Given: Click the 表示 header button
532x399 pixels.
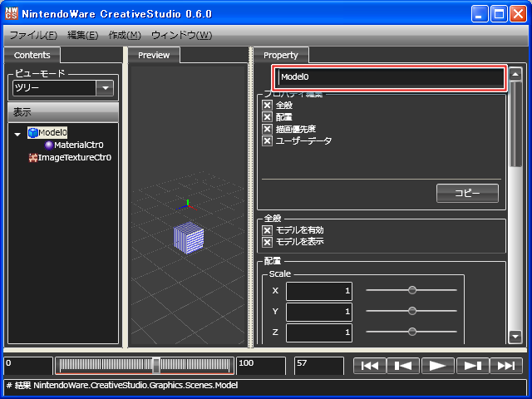Looking at the screenshot, I should [63, 111].
